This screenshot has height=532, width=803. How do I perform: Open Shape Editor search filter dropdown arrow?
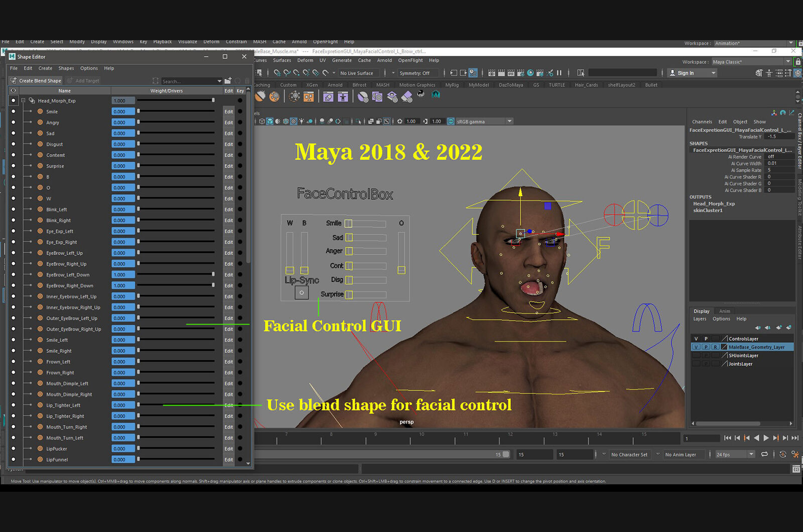219,81
